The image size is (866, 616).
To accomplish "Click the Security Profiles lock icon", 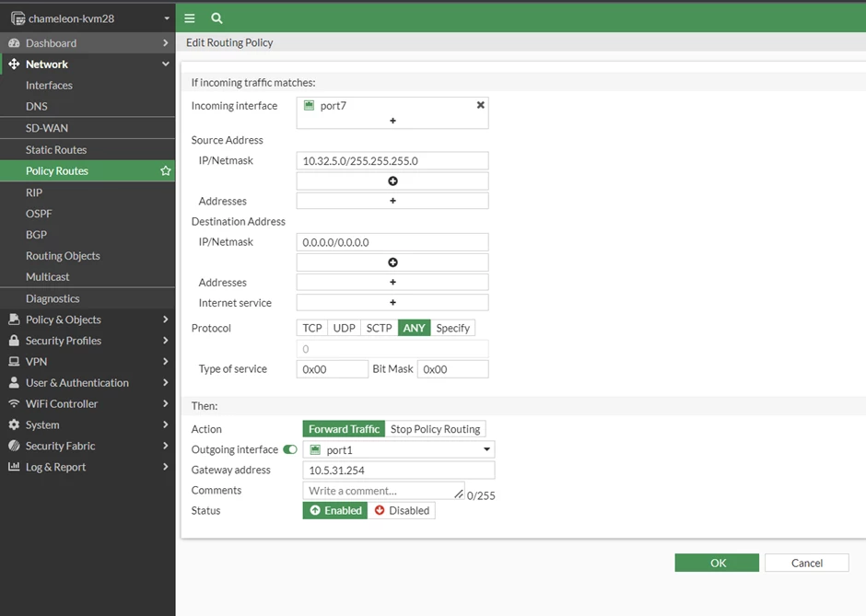I will 14,341.
